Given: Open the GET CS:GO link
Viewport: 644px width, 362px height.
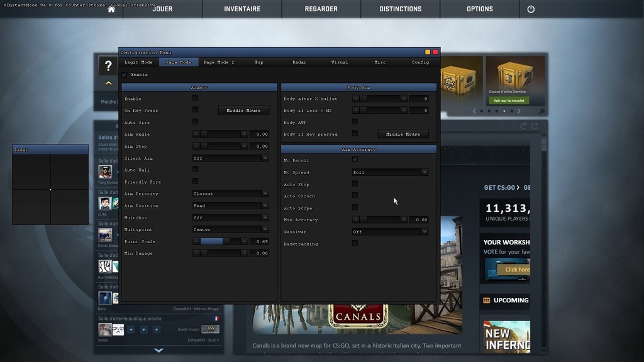Looking at the screenshot, I should pos(501,187).
